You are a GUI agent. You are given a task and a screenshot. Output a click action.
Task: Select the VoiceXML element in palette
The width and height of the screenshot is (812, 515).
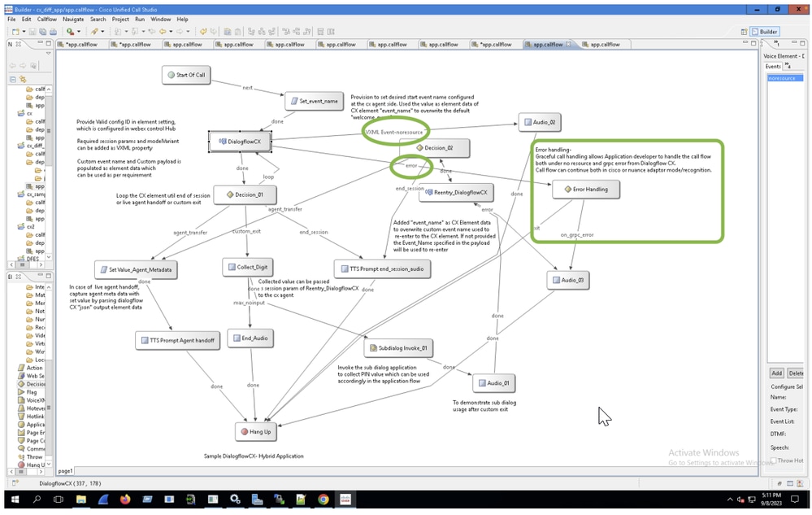[x=31, y=400]
